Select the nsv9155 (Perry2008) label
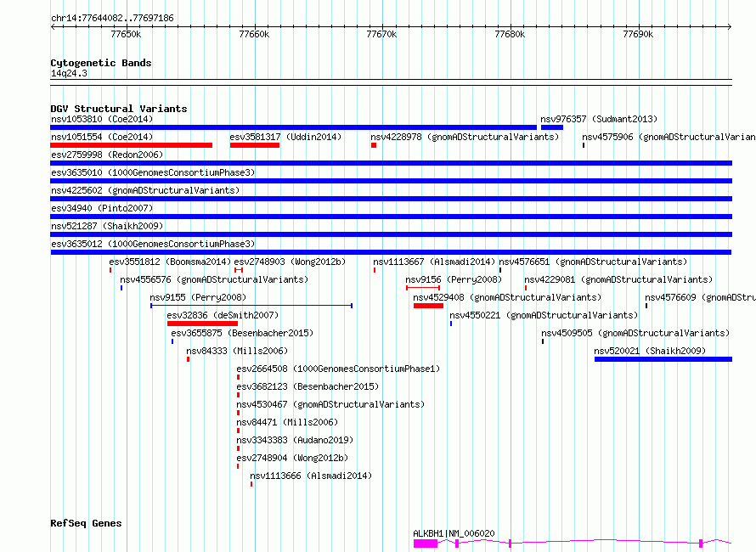The height and width of the screenshot is (552, 756). pyautogui.click(x=198, y=297)
